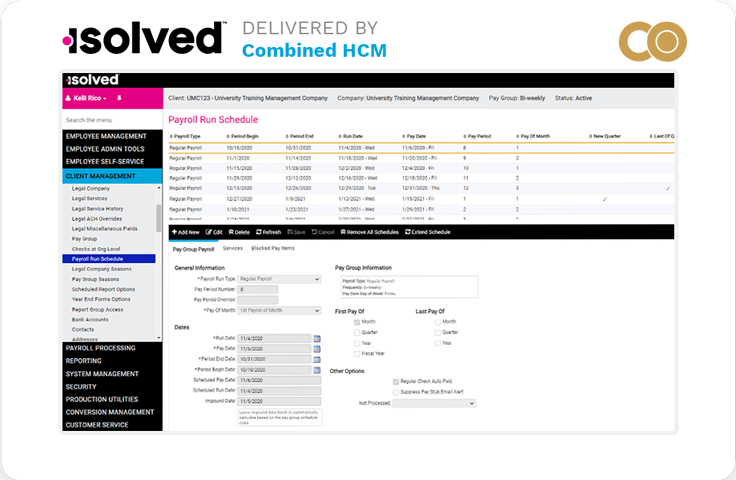
Task: Select the row with period begin 11/15/2020
Action: point(421,168)
